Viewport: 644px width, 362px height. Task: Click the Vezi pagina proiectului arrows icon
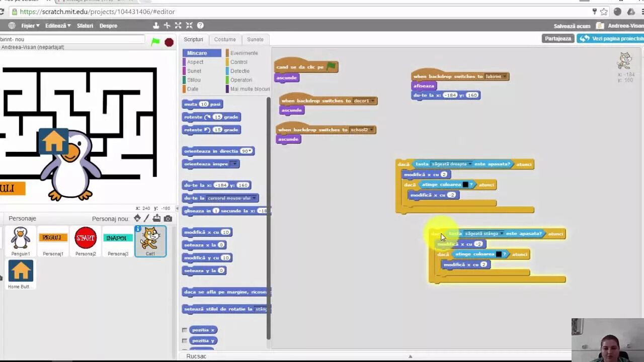coord(585,38)
